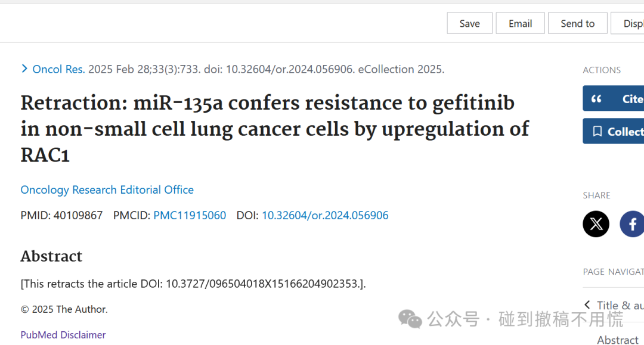Screen dimensions: 644x345
Task: Share the article on X (Twitter)
Action: coord(596,224)
